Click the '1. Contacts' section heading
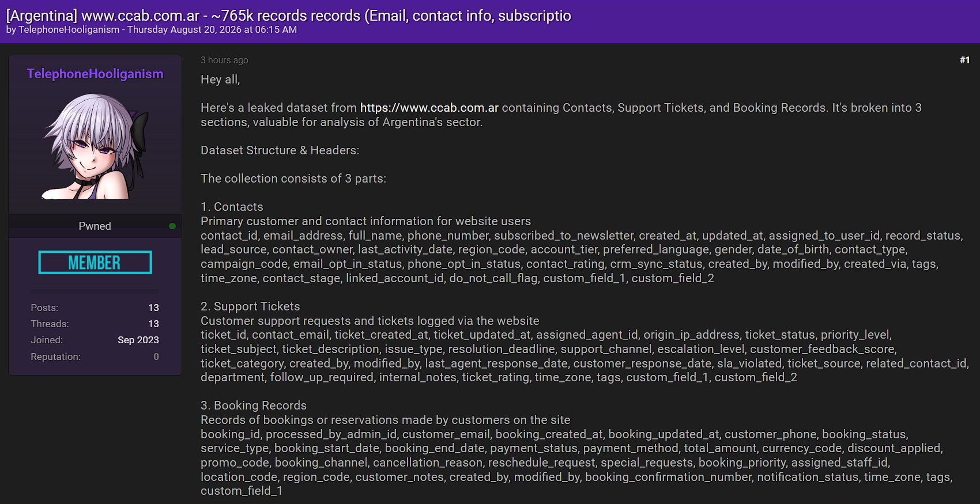Image resolution: width=980 pixels, height=504 pixels. (232, 207)
